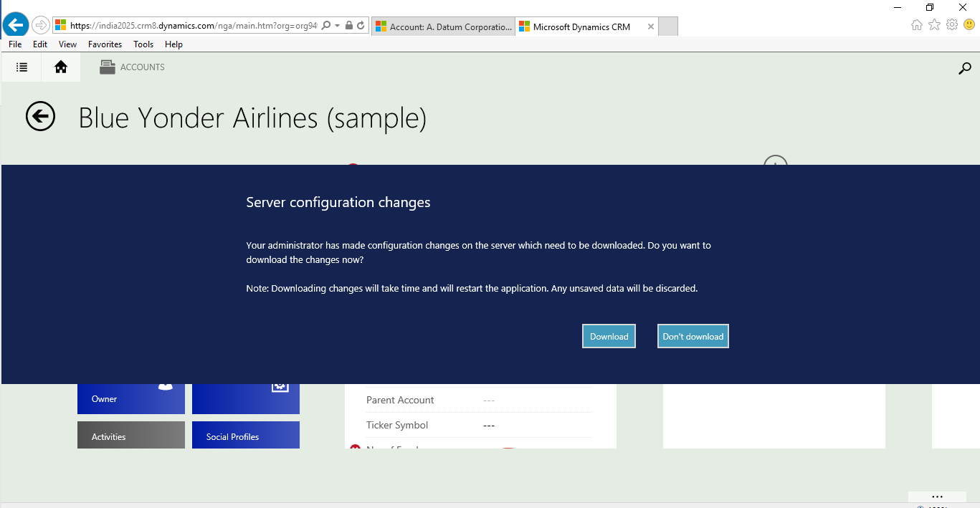The image size is (980, 508).
Task: Open the Activities tile
Action: [x=131, y=435]
